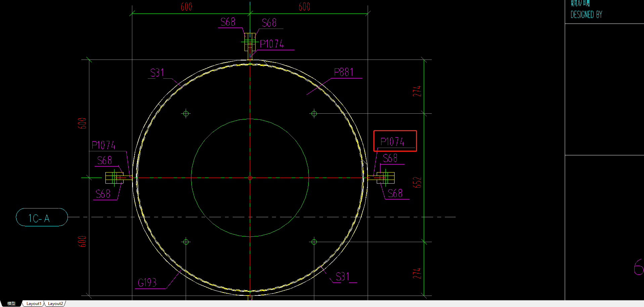
Task: Pick the S68 label right of the top lug
Action: 269,23
